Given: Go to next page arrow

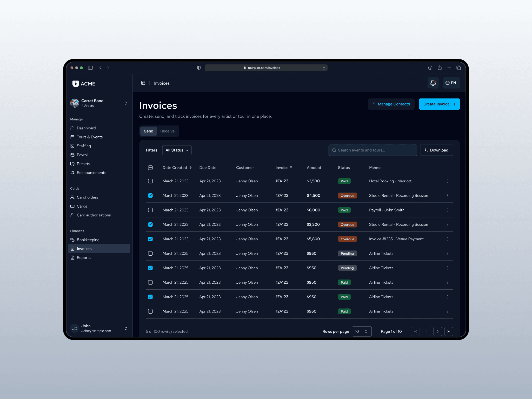Looking at the screenshot, I should click(x=437, y=331).
